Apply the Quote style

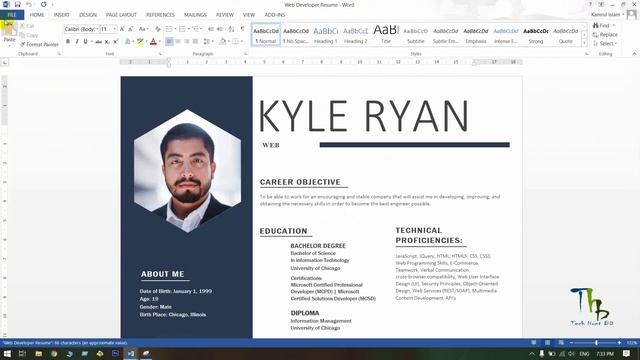565,35
